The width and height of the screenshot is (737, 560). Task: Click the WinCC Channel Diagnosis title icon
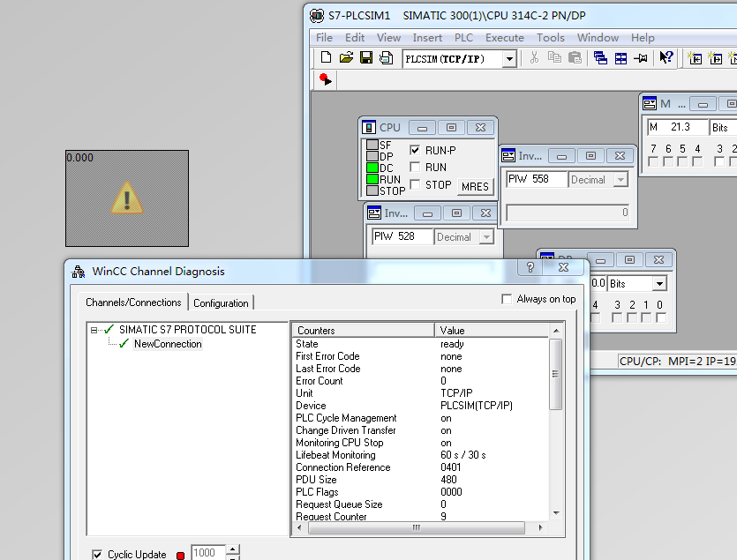78,271
